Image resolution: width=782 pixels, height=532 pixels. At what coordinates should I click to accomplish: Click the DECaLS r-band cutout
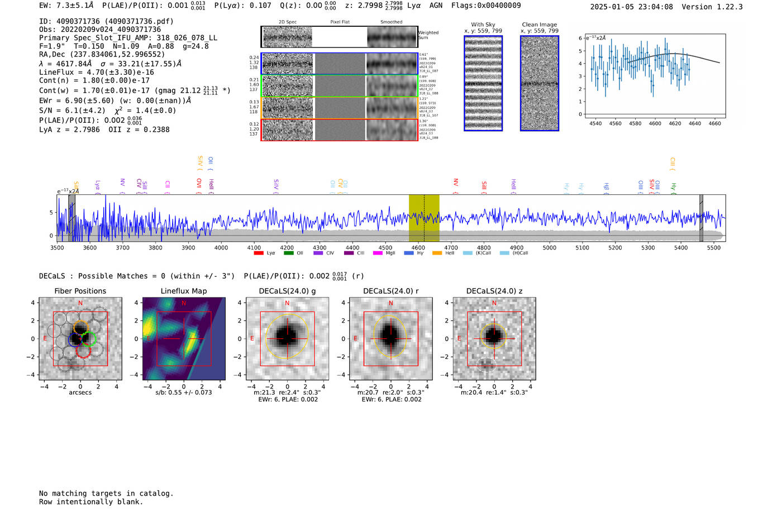pos(390,339)
